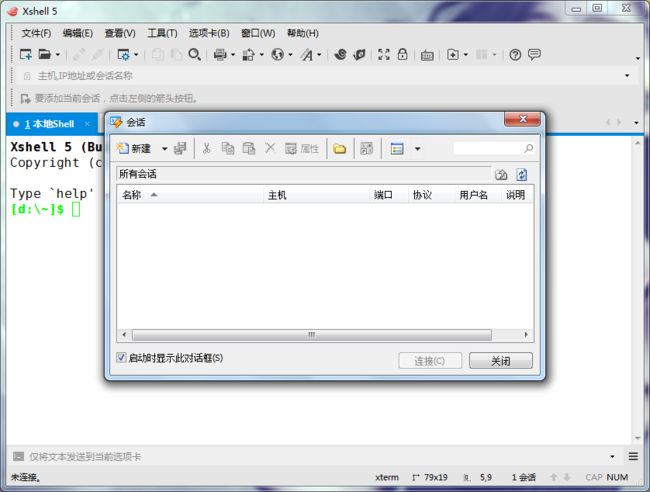Image resolution: width=650 pixels, height=492 pixels.
Task: Click the 所有会话 path field
Action: 304,174
